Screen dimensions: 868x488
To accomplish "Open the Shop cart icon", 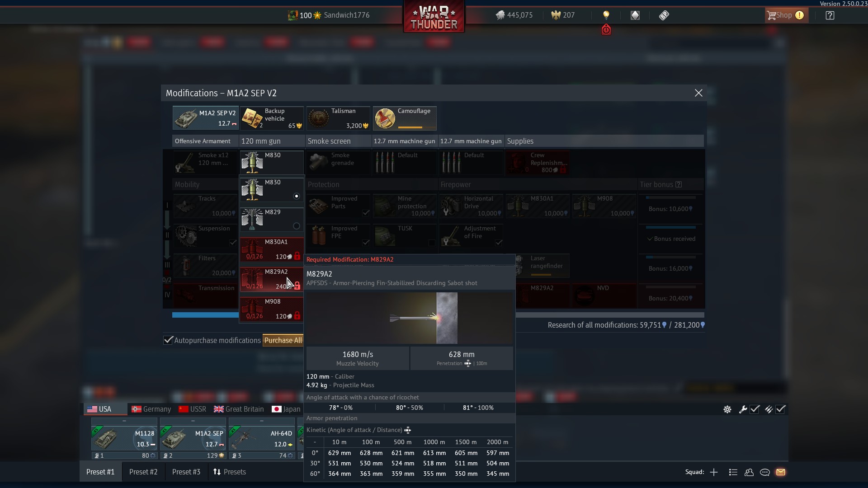I will [x=771, y=15].
